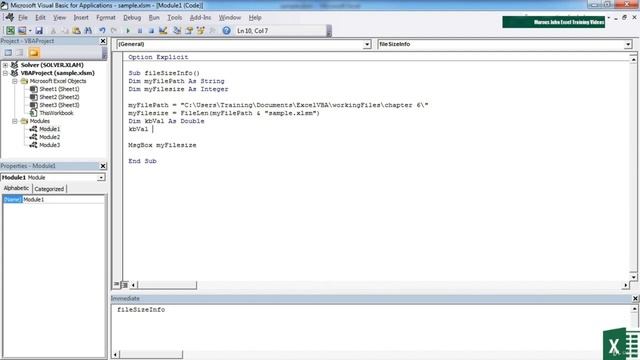
Task: Select Module1 in project tree
Action: coord(49,129)
